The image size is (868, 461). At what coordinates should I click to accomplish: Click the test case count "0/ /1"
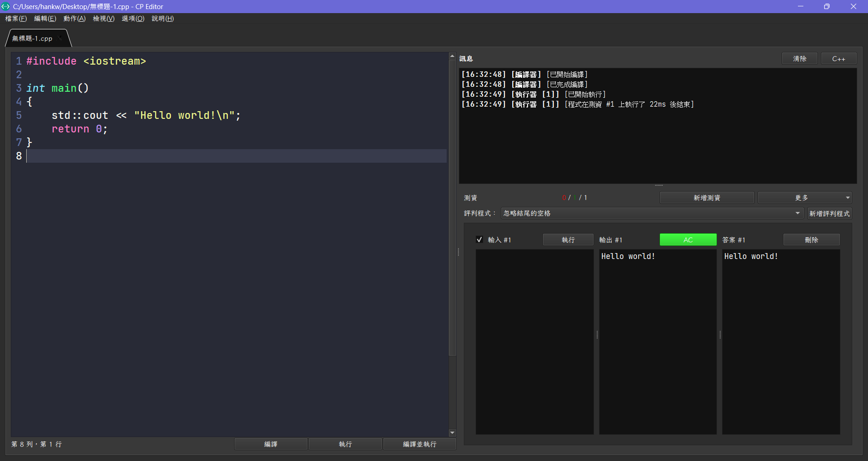pyautogui.click(x=575, y=198)
